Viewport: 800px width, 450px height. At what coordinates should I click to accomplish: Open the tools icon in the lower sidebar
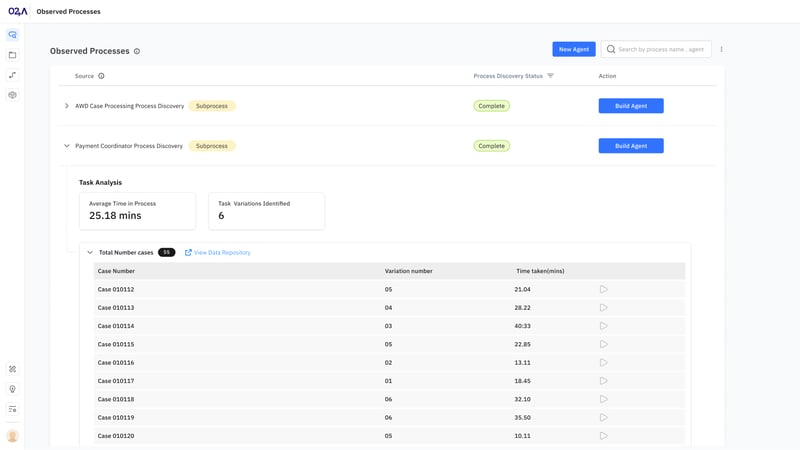(x=13, y=369)
